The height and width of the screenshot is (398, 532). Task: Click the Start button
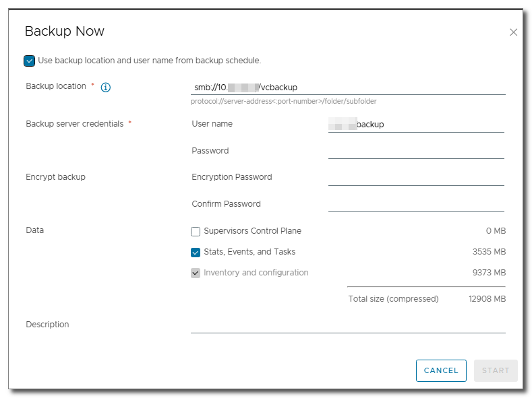[x=496, y=370]
